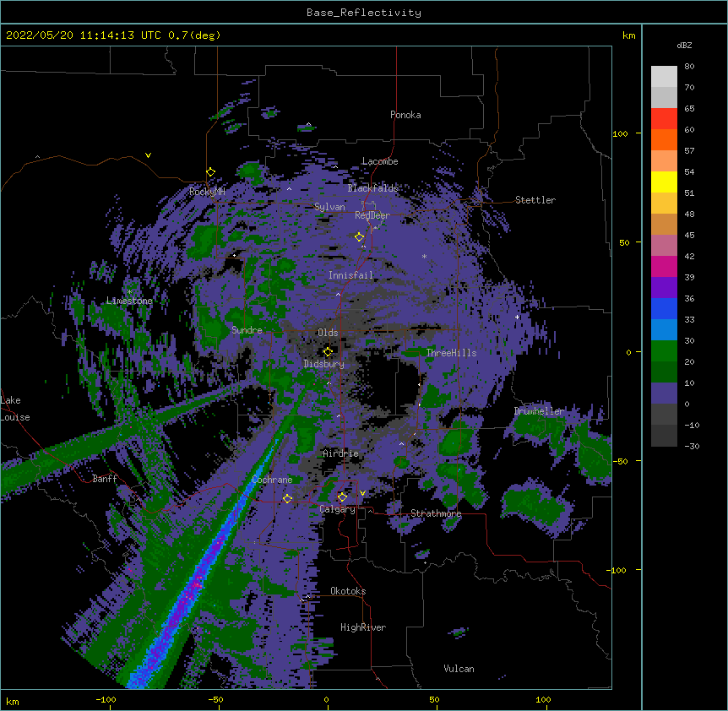Click the RockyMH label
Image resolution: width=728 pixels, height=711 pixels.
tap(207, 192)
